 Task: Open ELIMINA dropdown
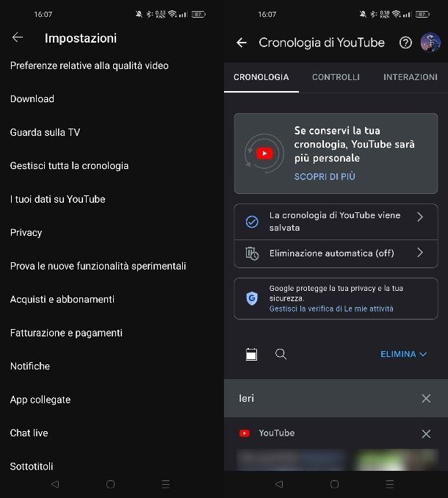(x=403, y=354)
